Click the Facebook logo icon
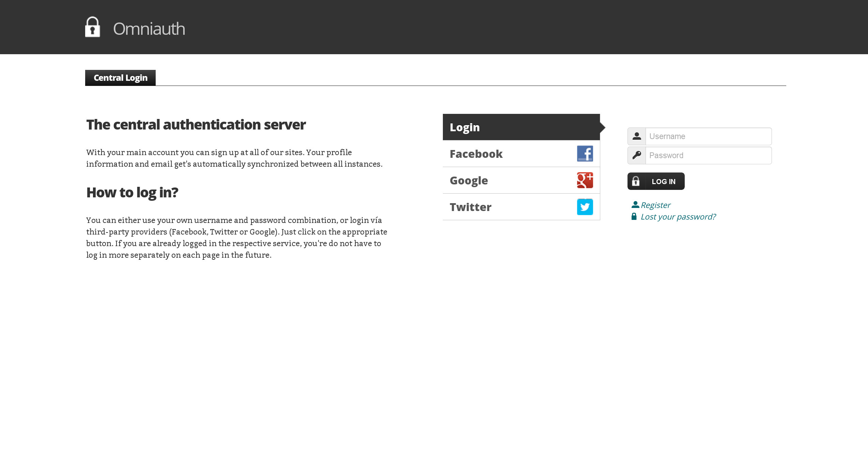Viewport: 868px width, 466px height. coord(585,154)
